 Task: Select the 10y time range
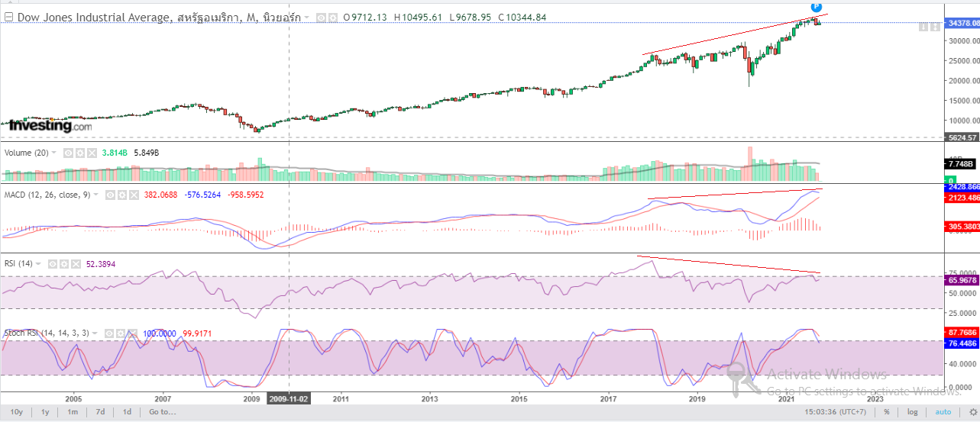[16, 412]
